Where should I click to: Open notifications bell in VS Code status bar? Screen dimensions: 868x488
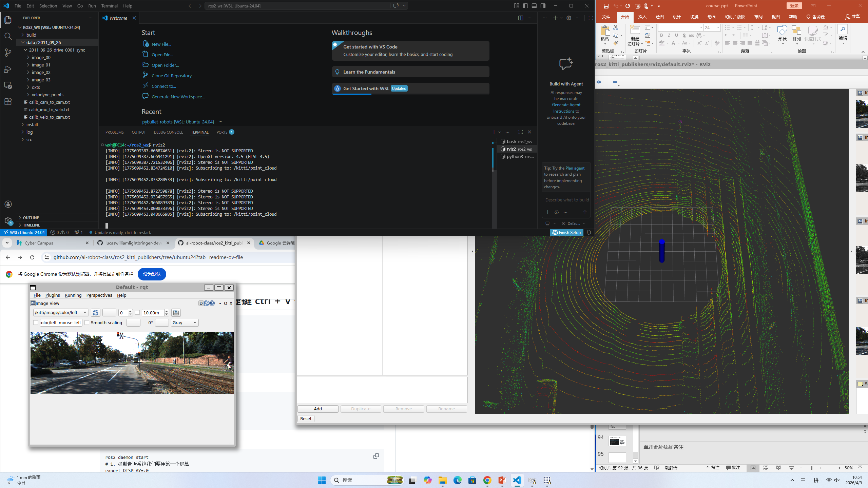pos(589,232)
